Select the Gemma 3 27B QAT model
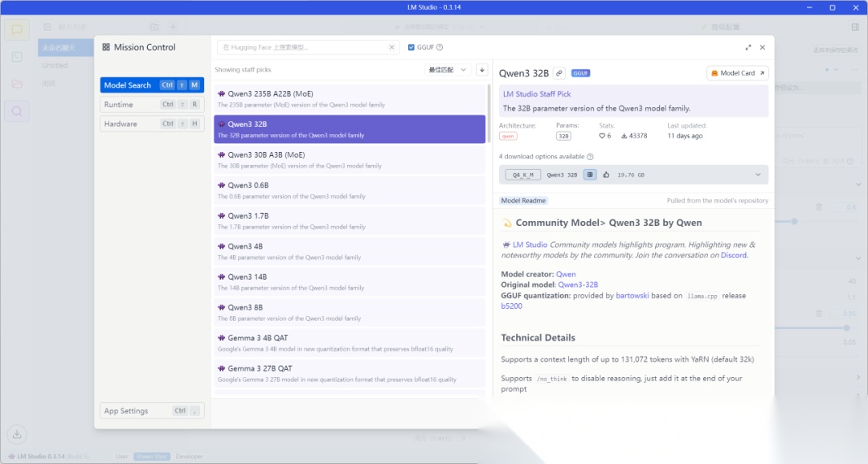This screenshot has width=868, height=464. pyautogui.click(x=350, y=373)
